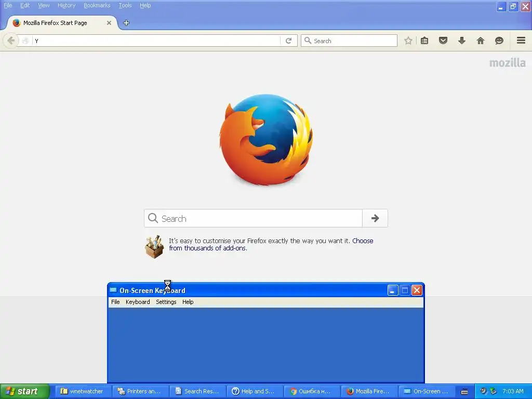Close the Mozilla Firefox Start Page tab
The height and width of the screenshot is (399, 532).
click(109, 23)
